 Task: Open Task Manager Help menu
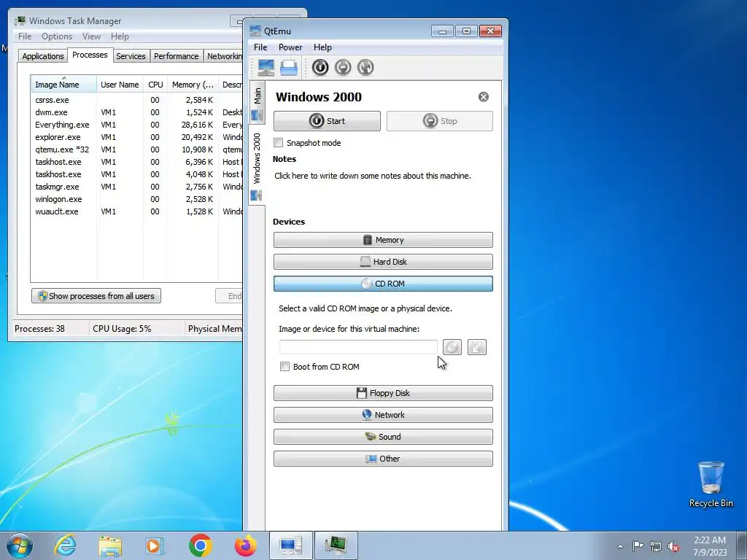click(x=120, y=36)
